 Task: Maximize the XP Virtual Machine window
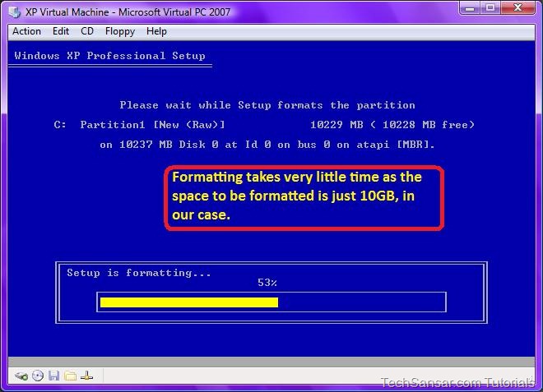490,7
